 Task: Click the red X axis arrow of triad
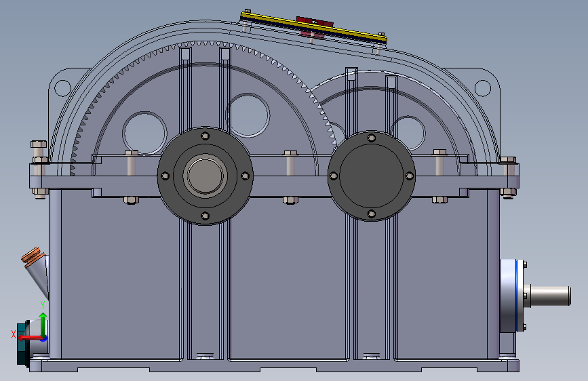[30, 338]
